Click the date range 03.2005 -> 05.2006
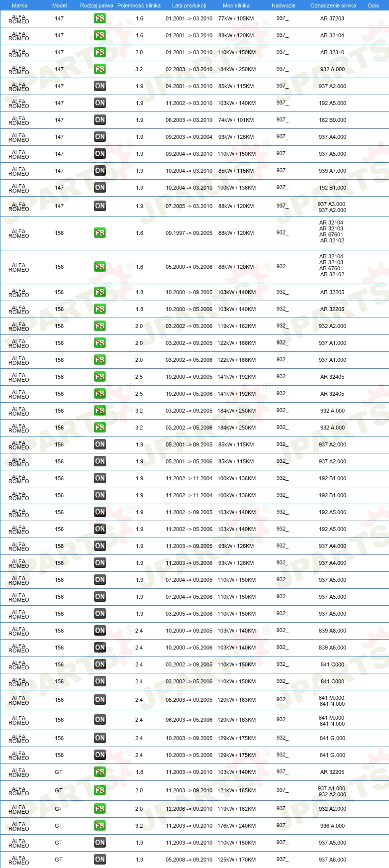Image resolution: width=389 pixels, height=868 pixels. (x=189, y=614)
